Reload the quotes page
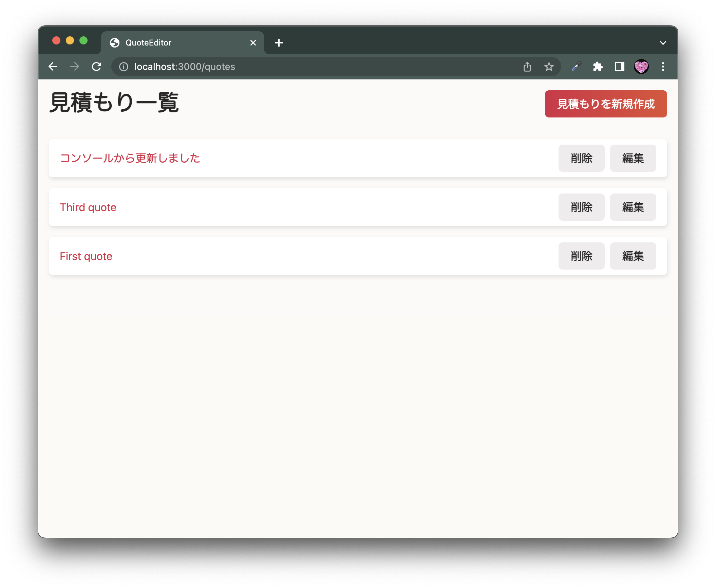The height and width of the screenshot is (588, 716). click(x=97, y=67)
